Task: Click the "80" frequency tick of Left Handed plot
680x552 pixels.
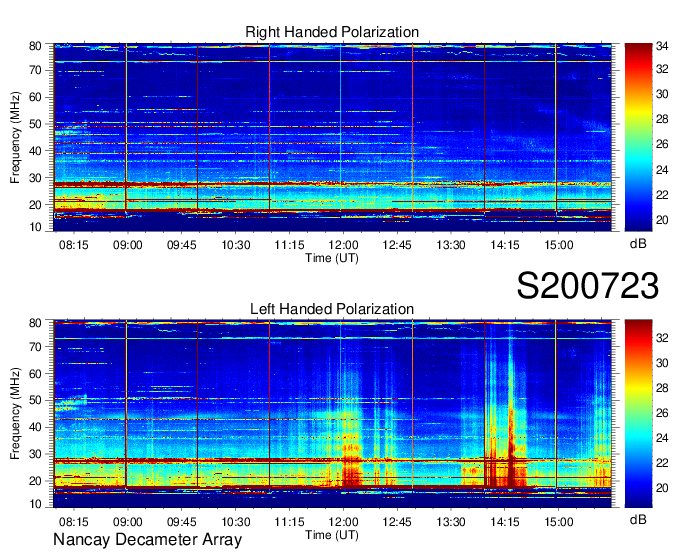Action: tap(35, 323)
